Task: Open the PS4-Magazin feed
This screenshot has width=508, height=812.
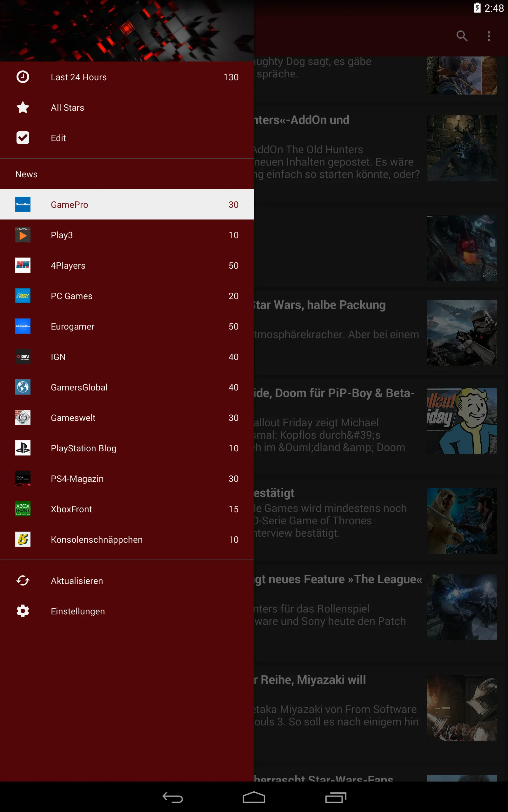Action: point(127,478)
